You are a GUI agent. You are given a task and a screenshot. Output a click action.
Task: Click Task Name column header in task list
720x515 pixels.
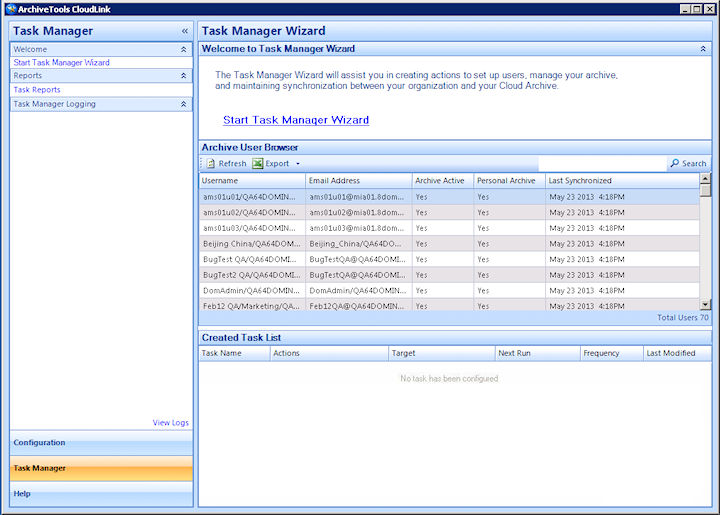click(234, 353)
